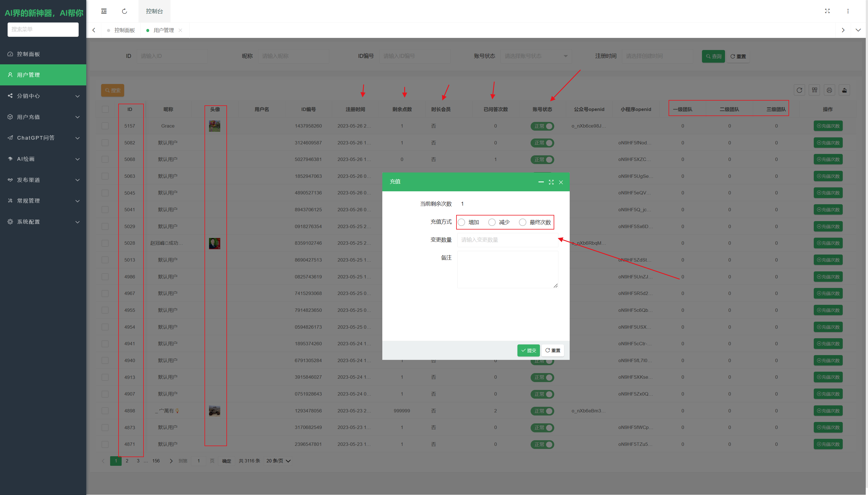Viewport: 868px width, 495px height.
Task: Expand the 发布渠道 menu
Action: [43, 180]
